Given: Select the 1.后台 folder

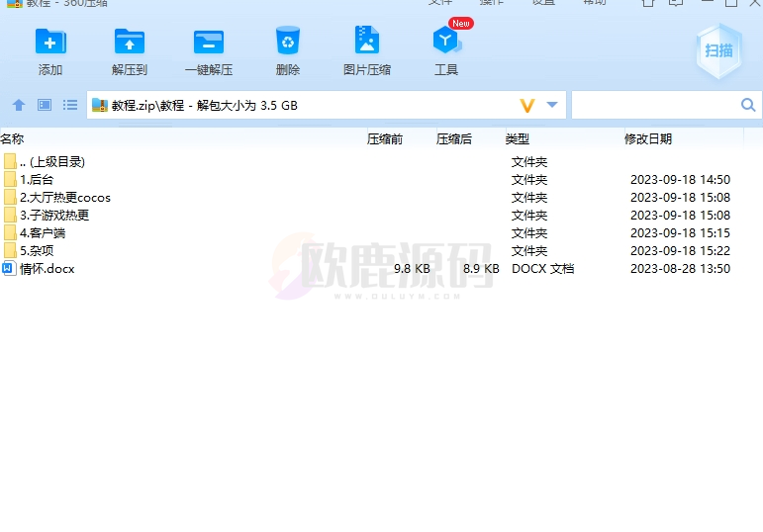Looking at the screenshot, I should [370, 179].
